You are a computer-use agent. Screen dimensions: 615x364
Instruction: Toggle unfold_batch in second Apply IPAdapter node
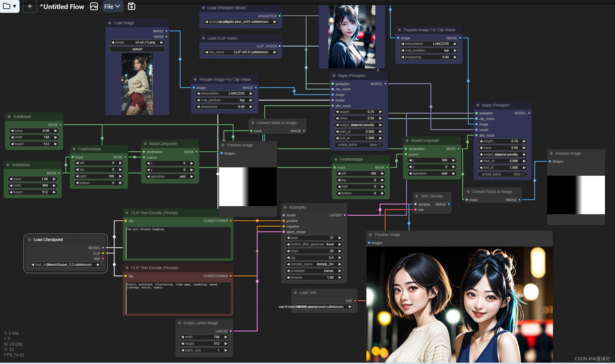click(x=523, y=174)
